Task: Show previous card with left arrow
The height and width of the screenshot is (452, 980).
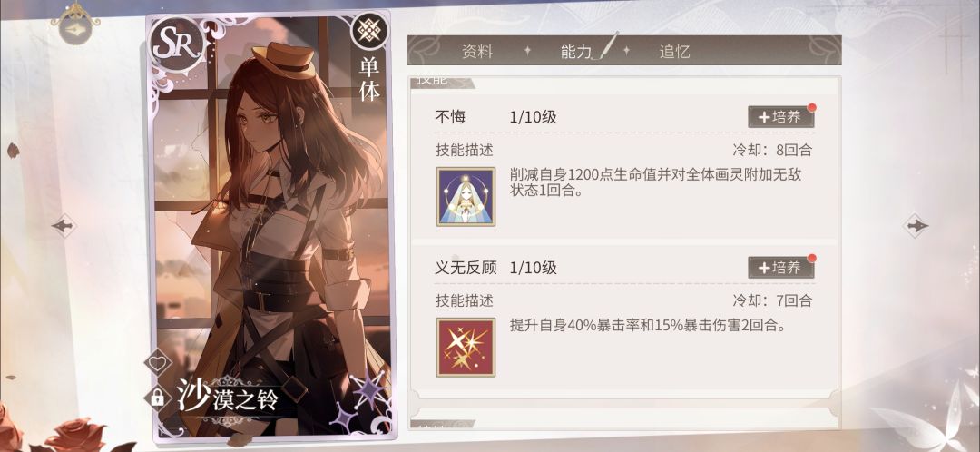Action: (64, 225)
